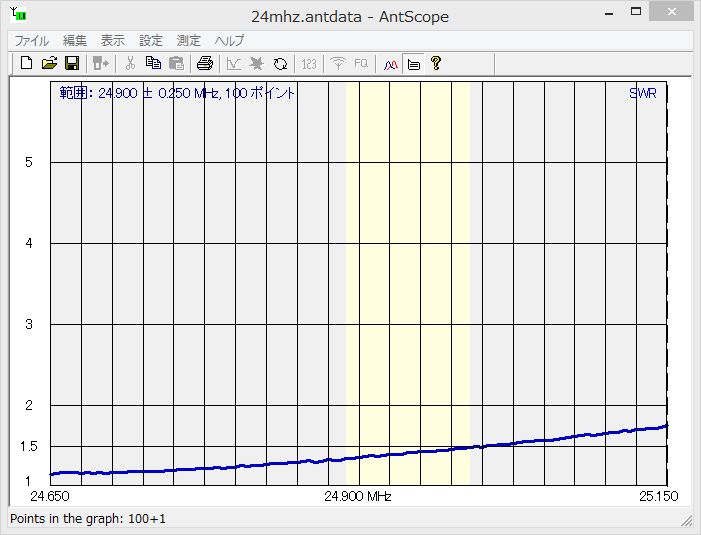Screen dimensions: 701x535
Task: Click the graph curve toolbar icon
Action: coord(234,64)
